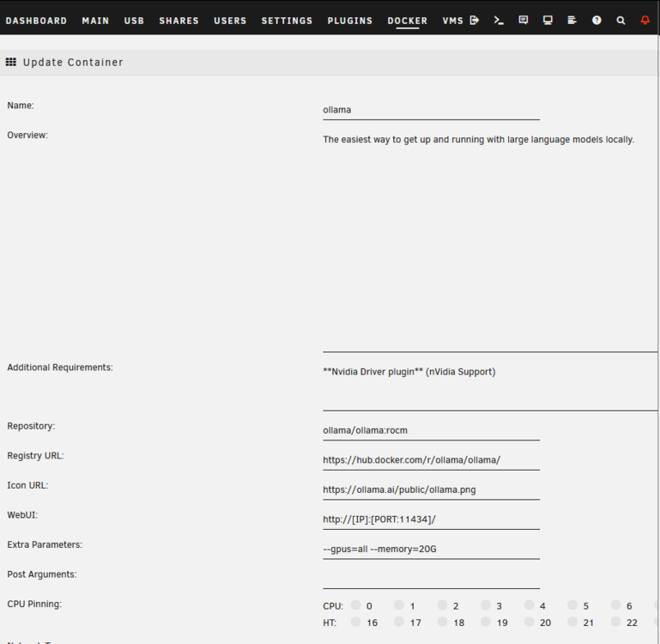Pin container to CPU 2
The image size is (660, 644).
pos(442,605)
